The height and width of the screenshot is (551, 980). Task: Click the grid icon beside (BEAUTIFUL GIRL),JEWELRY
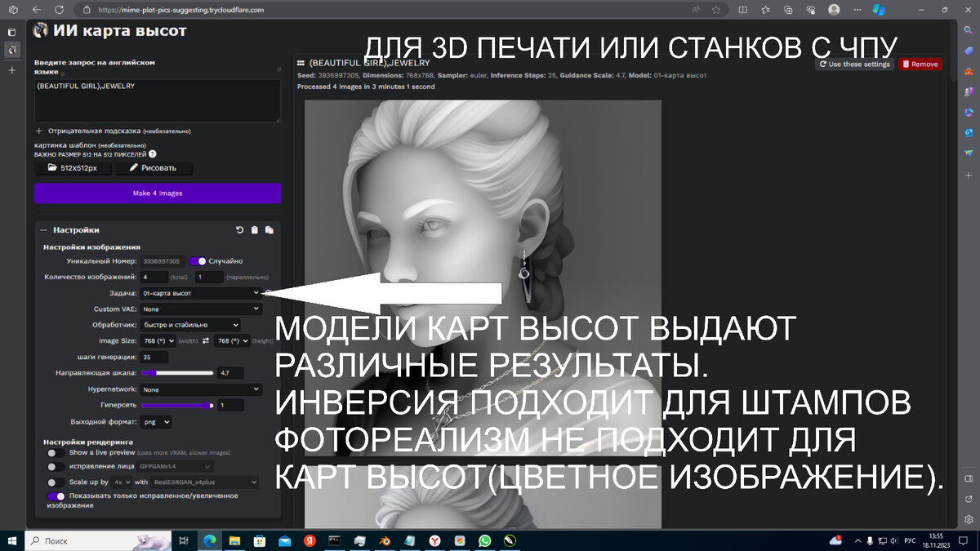pyautogui.click(x=302, y=62)
